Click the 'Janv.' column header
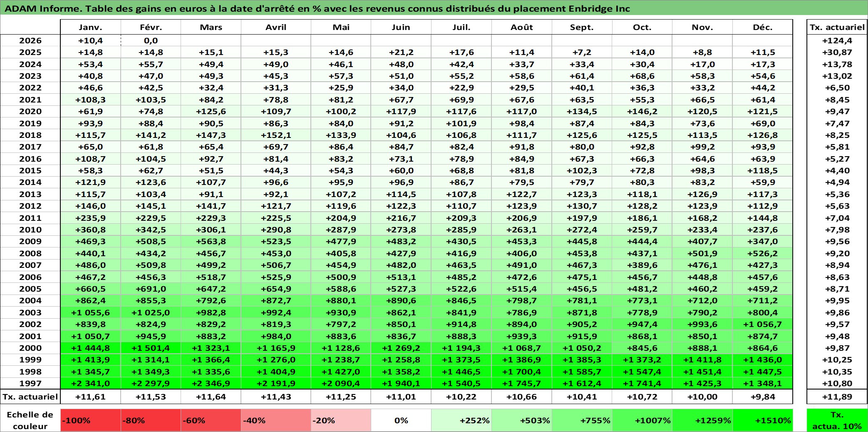 (x=90, y=27)
